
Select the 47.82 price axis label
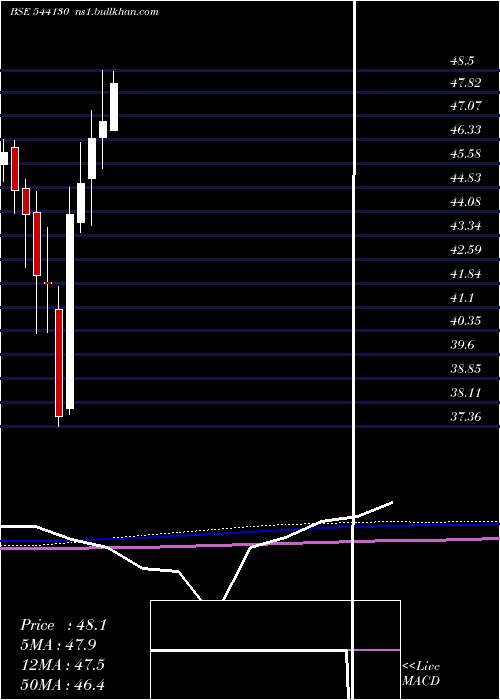[x=466, y=83]
